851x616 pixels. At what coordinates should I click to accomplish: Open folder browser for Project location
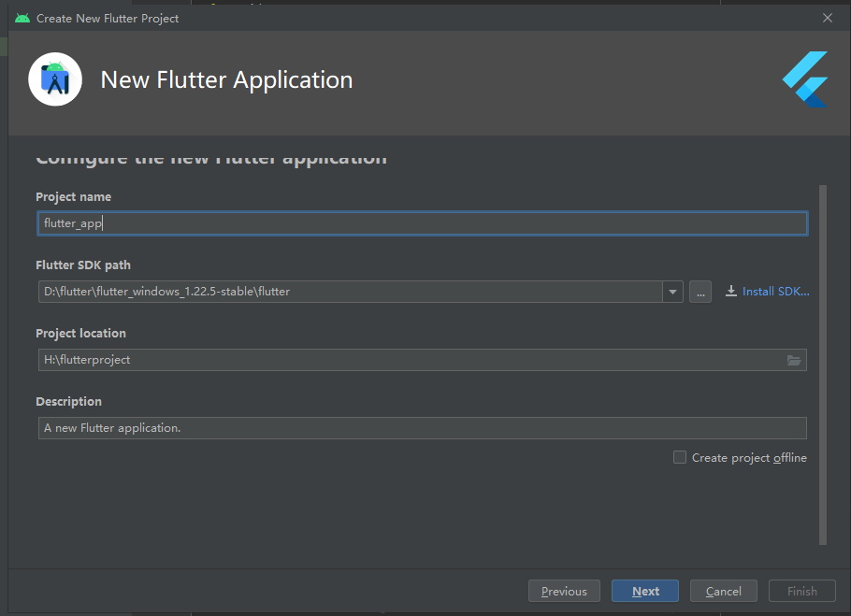pyautogui.click(x=794, y=360)
